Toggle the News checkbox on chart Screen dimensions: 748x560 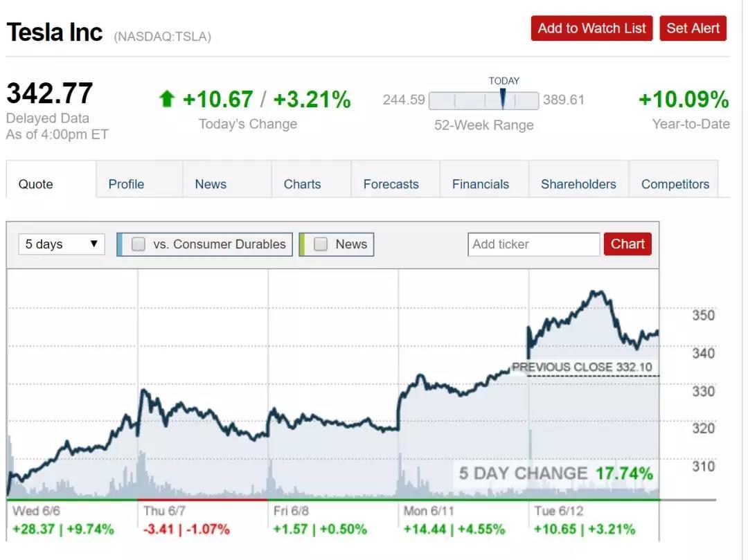tap(321, 244)
